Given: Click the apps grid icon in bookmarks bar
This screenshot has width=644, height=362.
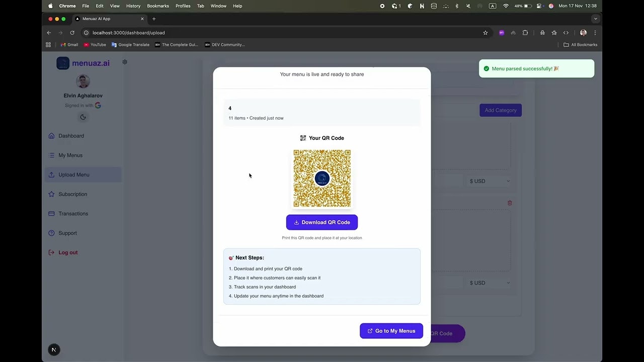Looking at the screenshot, I should point(48,45).
